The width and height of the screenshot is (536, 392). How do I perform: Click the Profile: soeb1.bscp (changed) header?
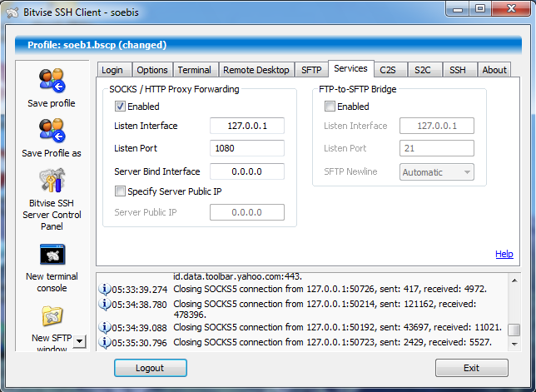click(x=268, y=45)
